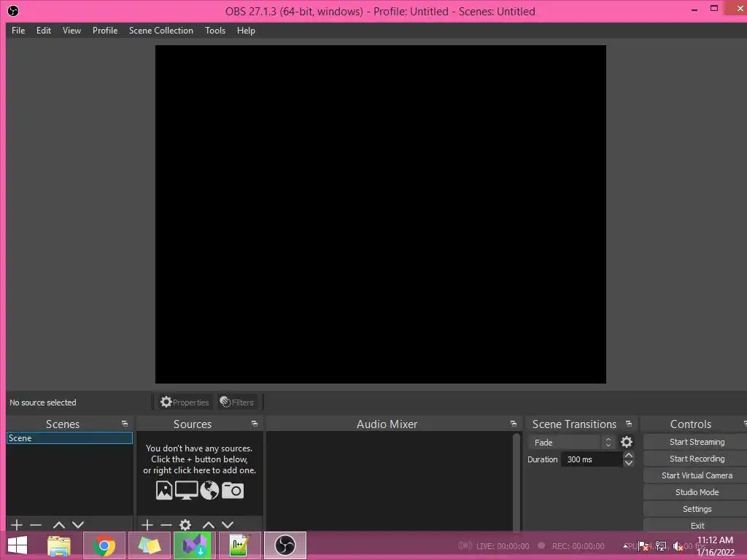Move source up with arrow icon
The width and height of the screenshot is (747, 560).
coord(209,525)
